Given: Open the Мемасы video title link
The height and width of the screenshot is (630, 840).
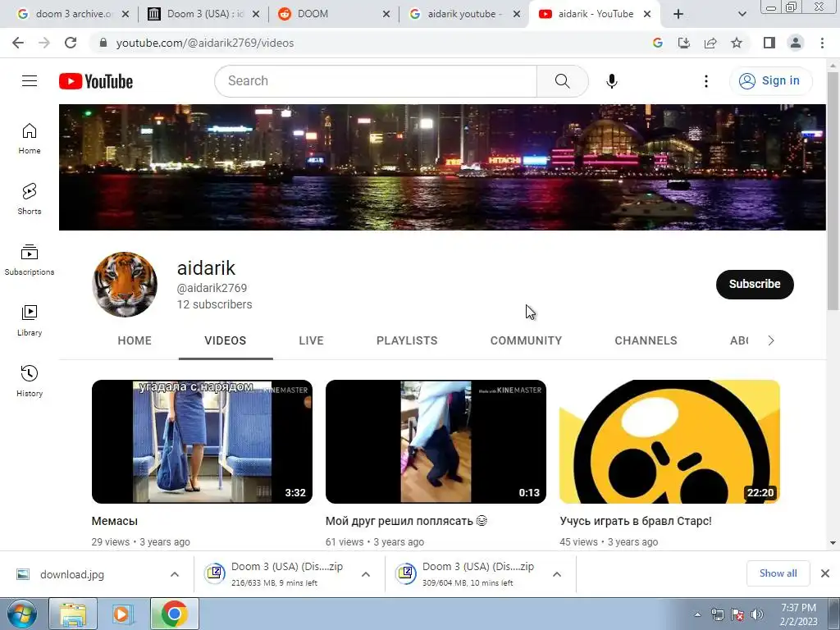Looking at the screenshot, I should pyautogui.click(x=115, y=521).
